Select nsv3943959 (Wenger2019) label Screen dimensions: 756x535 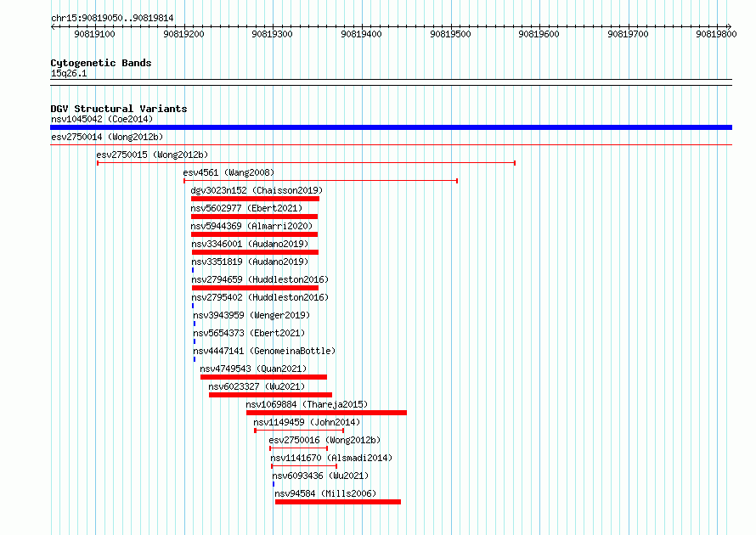tap(251, 315)
